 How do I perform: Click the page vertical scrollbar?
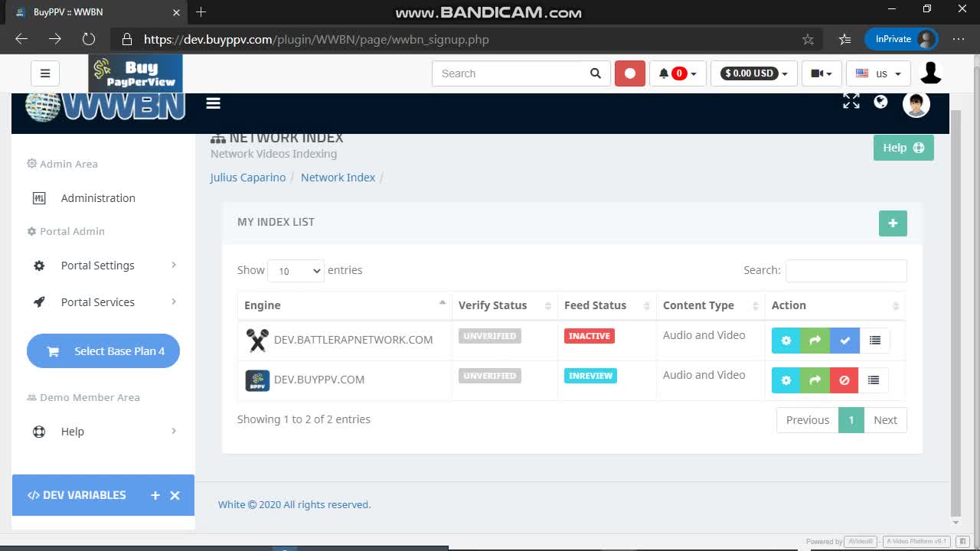[x=955, y=314]
